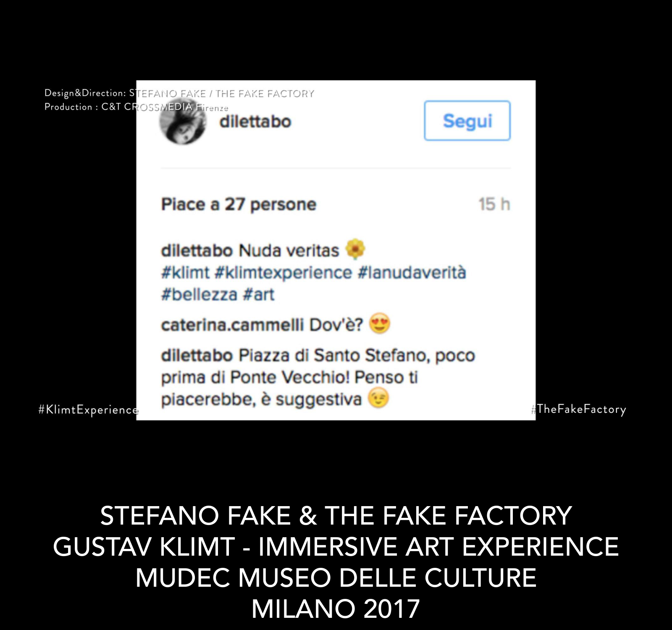Click the Segui follow button
This screenshot has width=672, height=630.
pos(467,121)
